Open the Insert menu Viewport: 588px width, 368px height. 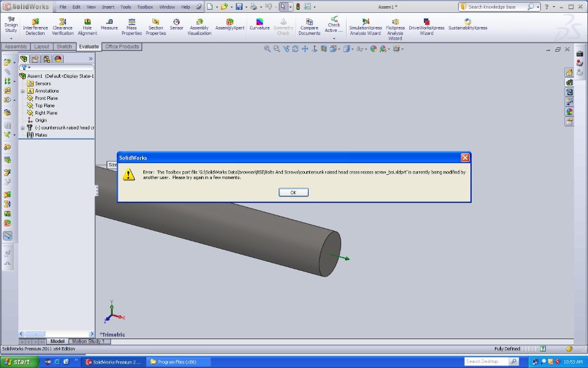pos(108,7)
